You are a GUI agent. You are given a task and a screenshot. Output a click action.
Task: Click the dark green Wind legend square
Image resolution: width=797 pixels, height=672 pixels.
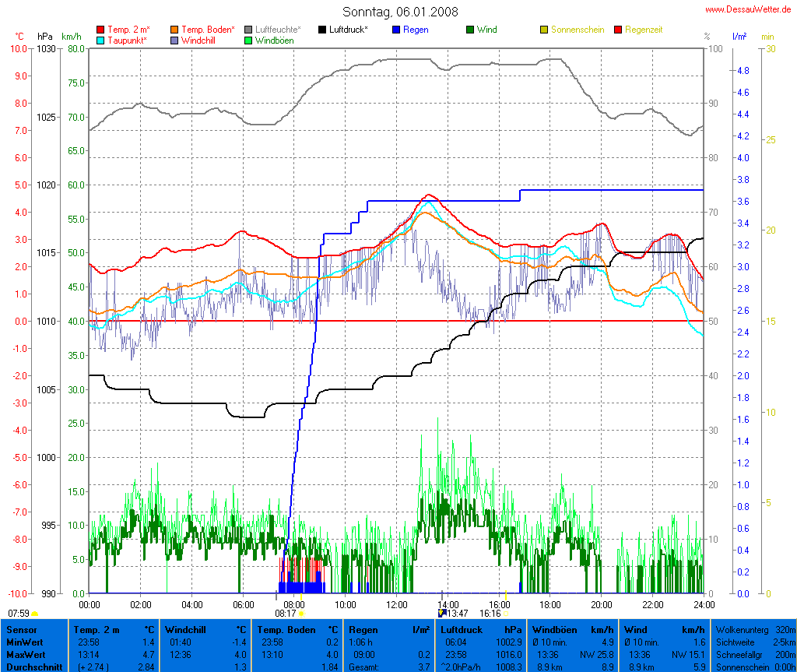[470, 30]
